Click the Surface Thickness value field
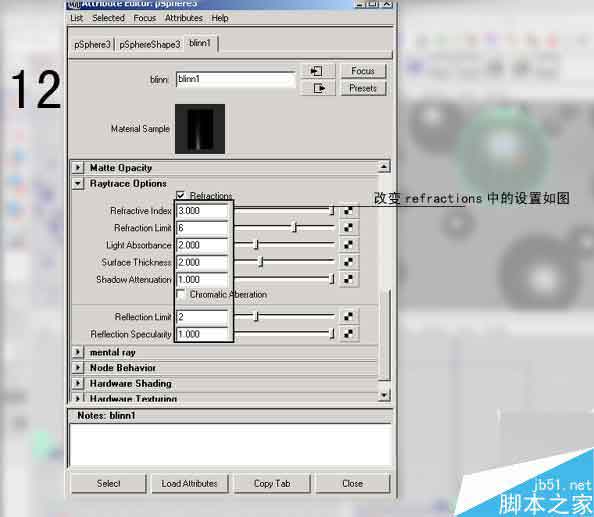The image size is (594, 517). click(x=203, y=262)
